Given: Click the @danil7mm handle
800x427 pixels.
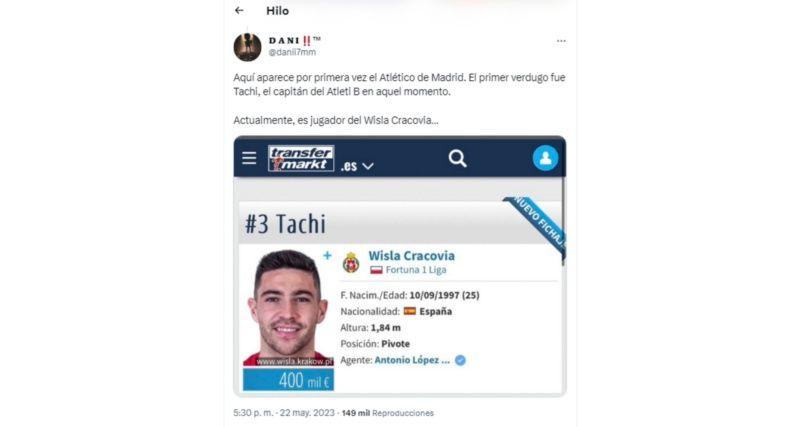Looking at the screenshot, I should [x=292, y=52].
